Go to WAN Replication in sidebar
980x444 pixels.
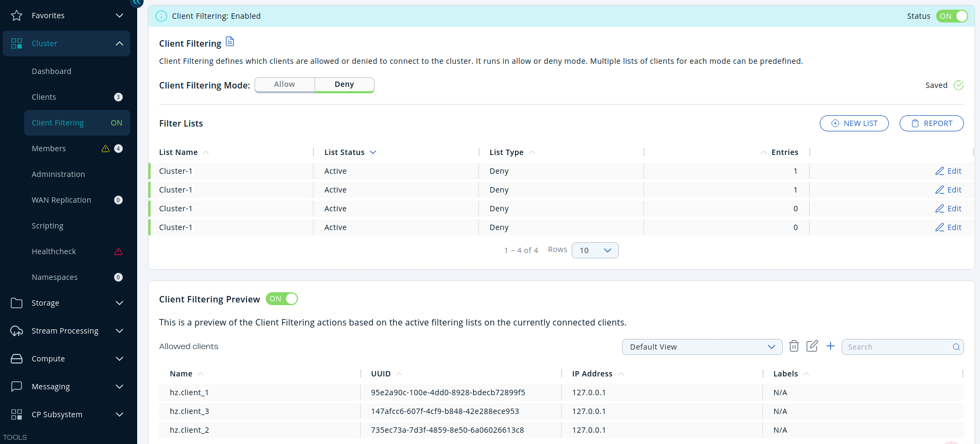(x=61, y=200)
